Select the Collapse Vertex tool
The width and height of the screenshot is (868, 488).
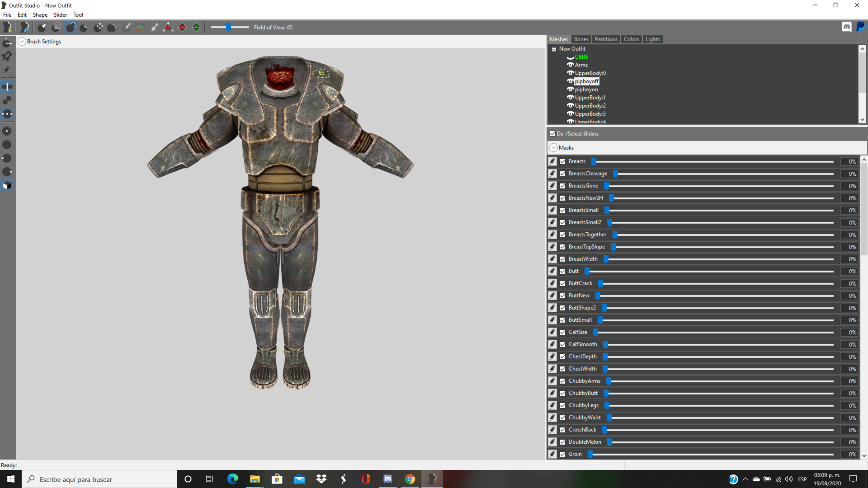(x=168, y=27)
